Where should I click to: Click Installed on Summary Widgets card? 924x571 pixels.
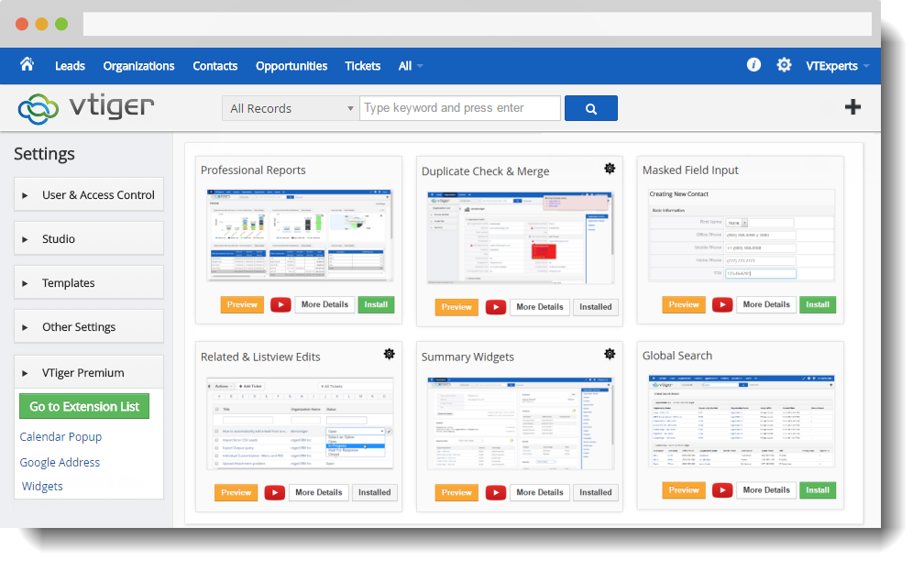pos(596,492)
